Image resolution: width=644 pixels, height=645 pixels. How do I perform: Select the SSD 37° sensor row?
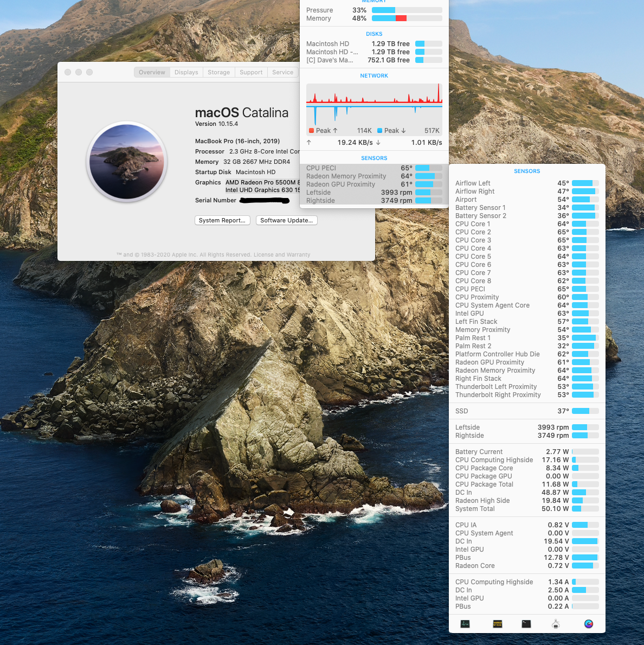(x=527, y=411)
